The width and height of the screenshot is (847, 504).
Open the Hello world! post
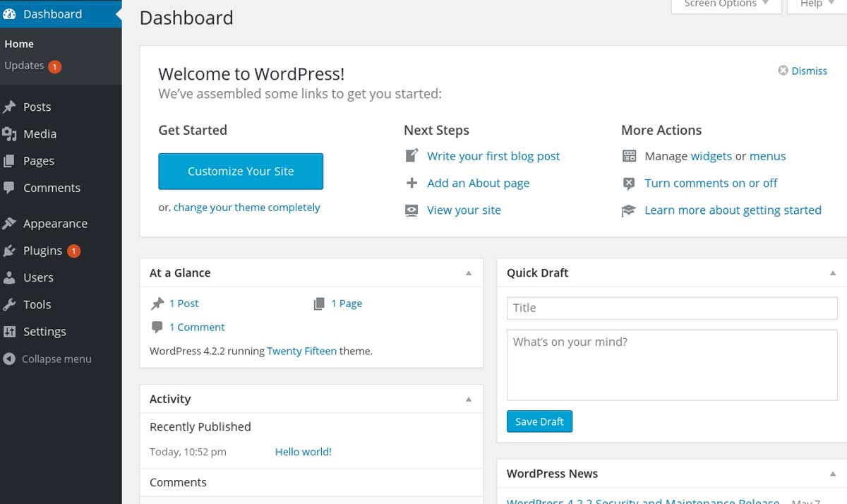point(303,451)
